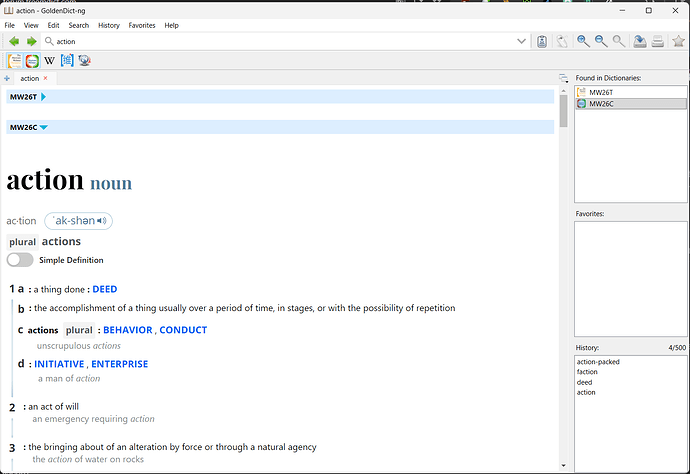This screenshot has width=690, height=474.
Task: Print the current article
Action: (x=657, y=41)
